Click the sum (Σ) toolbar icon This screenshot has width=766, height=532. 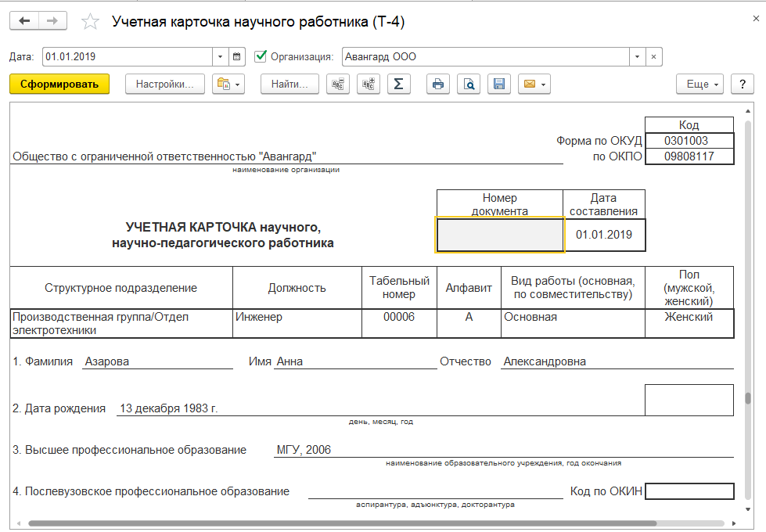[x=398, y=84]
